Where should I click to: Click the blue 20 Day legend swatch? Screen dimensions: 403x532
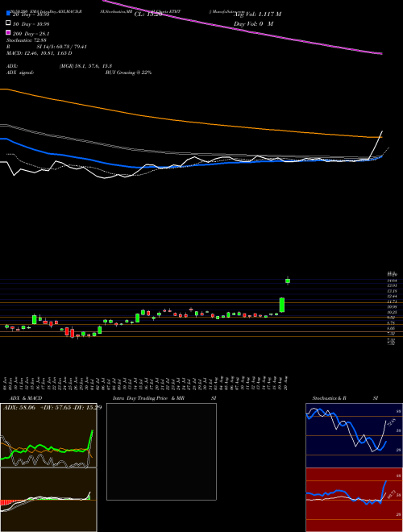(x=8, y=14)
